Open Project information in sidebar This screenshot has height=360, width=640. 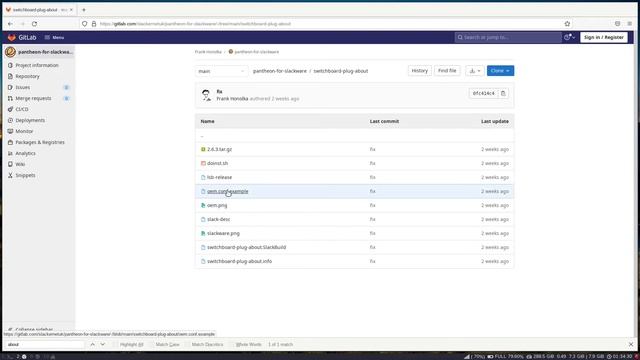[37, 65]
